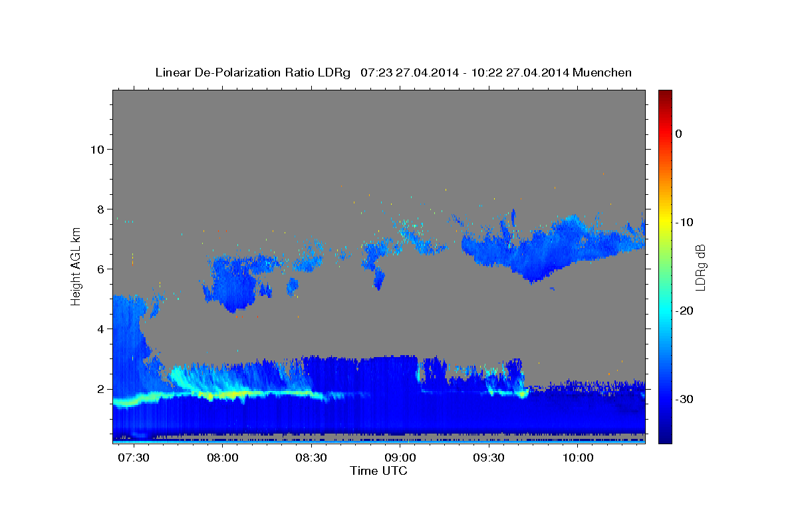Click the 'Muenchen' location in the title
Image resolution: width=798 pixels, height=532 pixels.
coord(602,72)
